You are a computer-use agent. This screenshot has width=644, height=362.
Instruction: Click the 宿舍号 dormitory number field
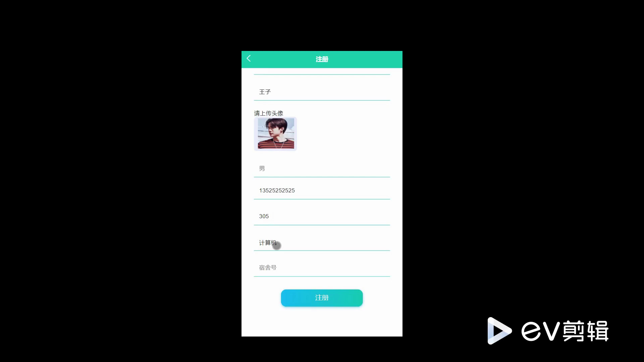(x=322, y=268)
